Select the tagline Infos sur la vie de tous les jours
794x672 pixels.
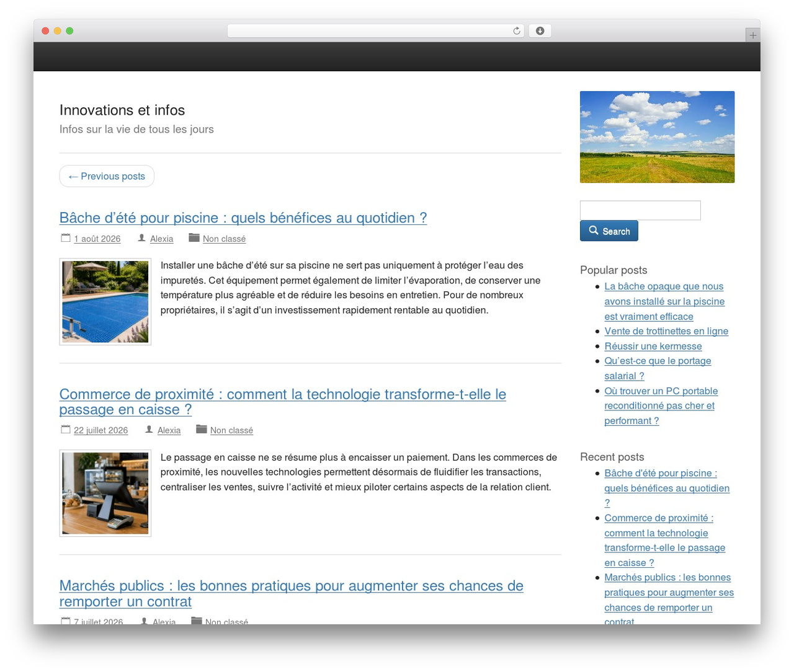pyautogui.click(x=136, y=129)
